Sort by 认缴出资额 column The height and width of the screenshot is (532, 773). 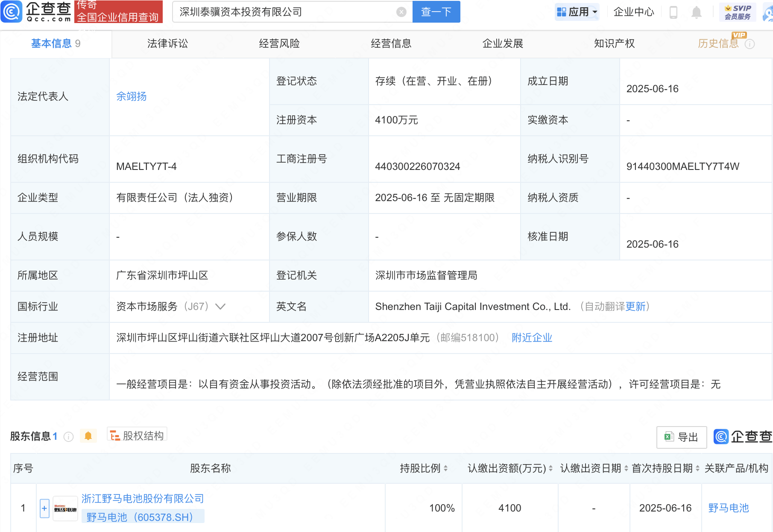click(x=550, y=468)
